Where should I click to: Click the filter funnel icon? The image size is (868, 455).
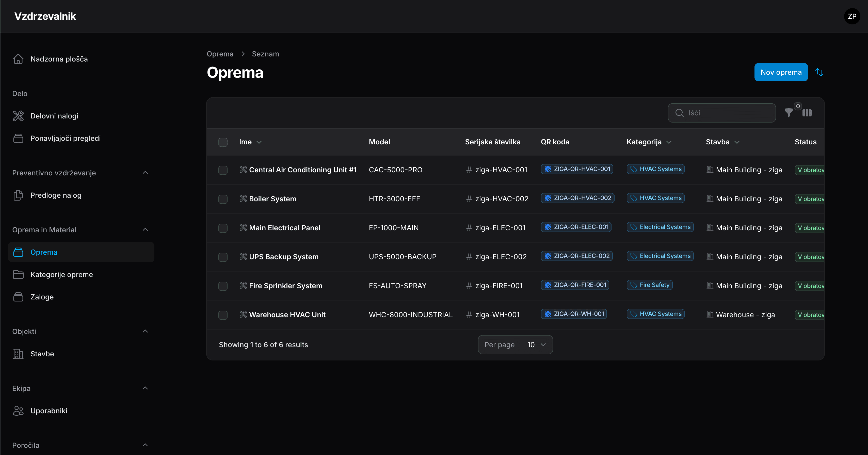[789, 113]
